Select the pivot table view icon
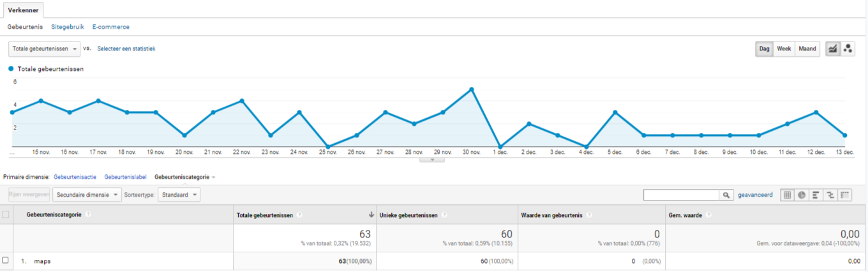The width and height of the screenshot is (868, 272). click(845, 195)
